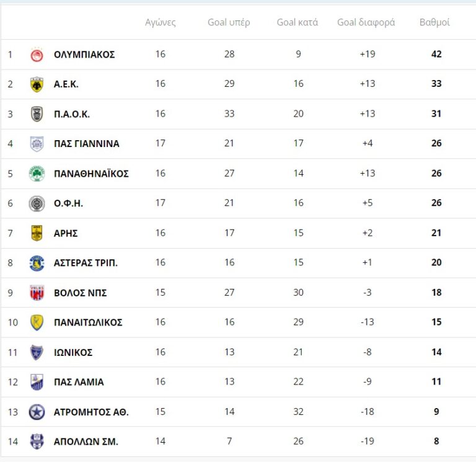476x462 pixels.
Task: Click the green Panathinaikos shamrock logo
Action: (37, 174)
